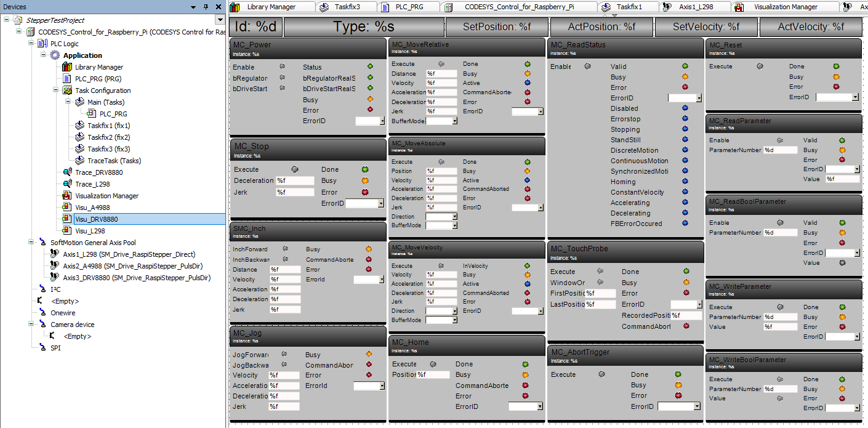Click the Onewire device icon
The width and height of the screenshot is (868, 428).
click(42, 313)
